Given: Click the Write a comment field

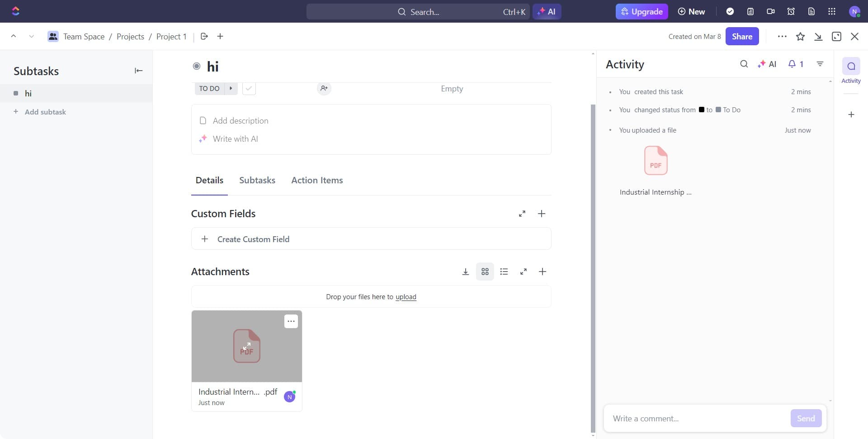Looking at the screenshot, I should coord(692,418).
